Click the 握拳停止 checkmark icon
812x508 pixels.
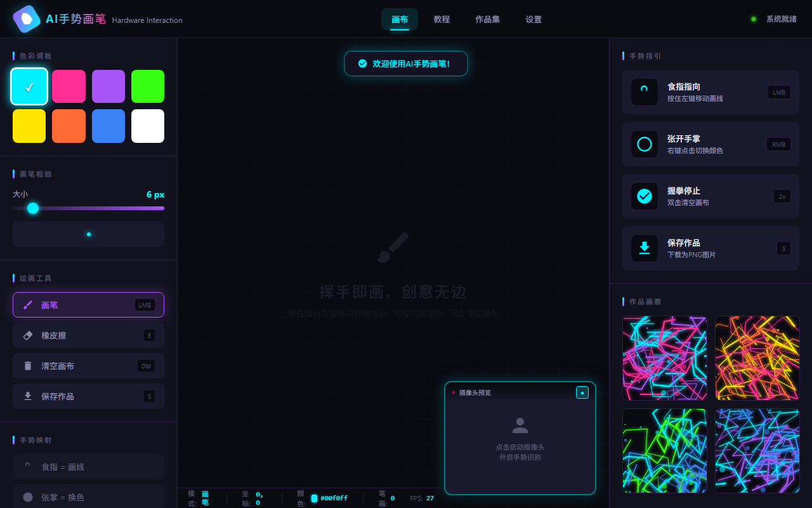(645, 196)
